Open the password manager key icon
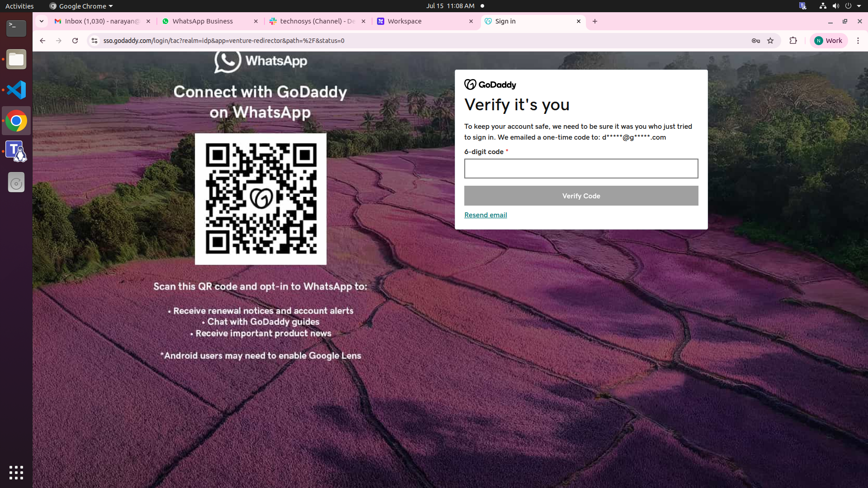The height and width of the screenshot is (488, 868). pyautogui.click(x=755, y=41)
